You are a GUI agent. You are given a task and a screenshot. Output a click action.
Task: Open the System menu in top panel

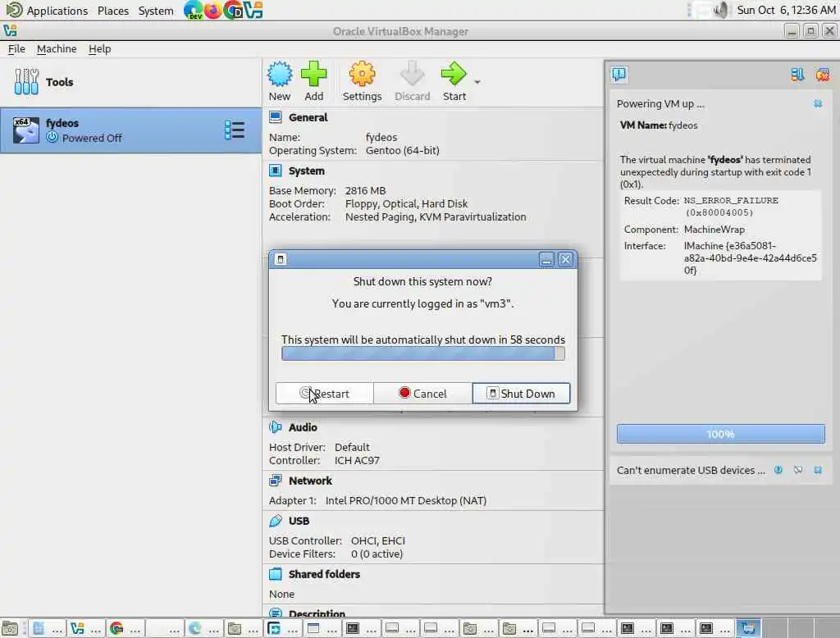coord(156,11)
